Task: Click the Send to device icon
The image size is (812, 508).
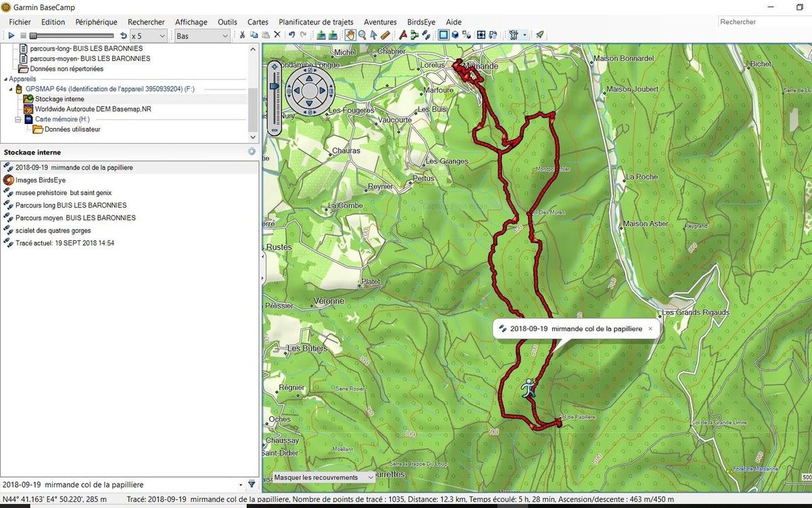Action: click(x=321, y=35)
